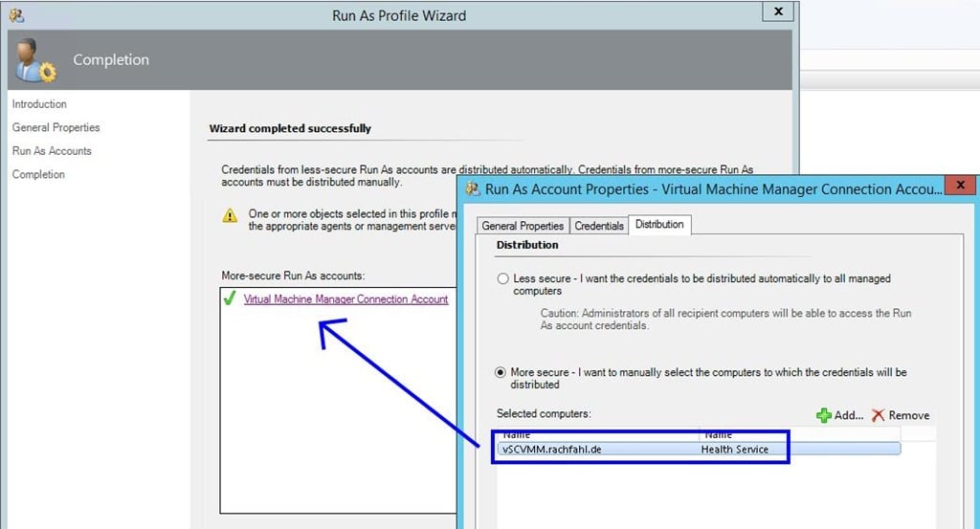
Task: Close the Run As Account Properties dialog
Action: [x=961, y=185]
